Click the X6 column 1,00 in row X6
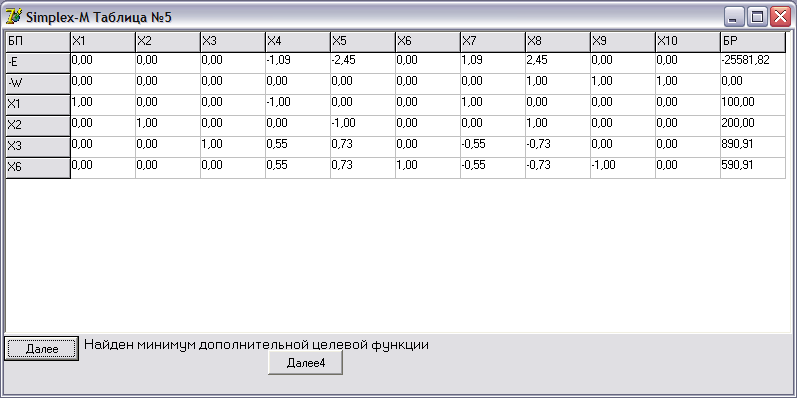 (x=428, y=168)
